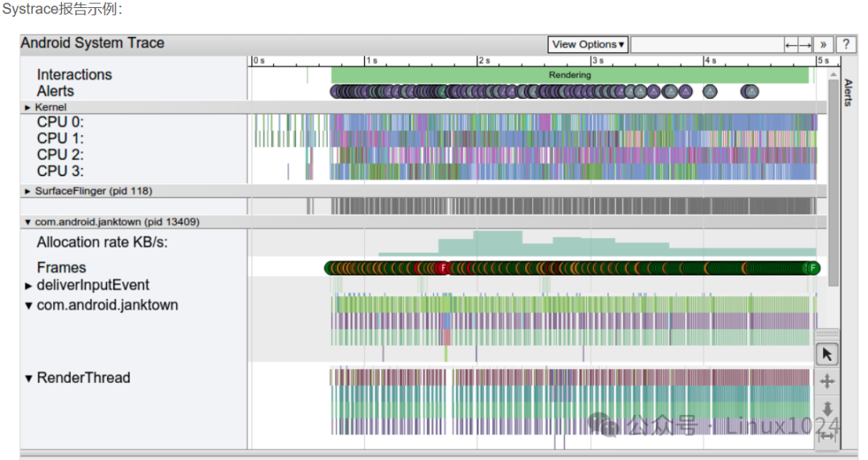Screen dimensions: 868x460
Task: Click the » metadata button
Action: pyautogui.click(x=823, y=45)
